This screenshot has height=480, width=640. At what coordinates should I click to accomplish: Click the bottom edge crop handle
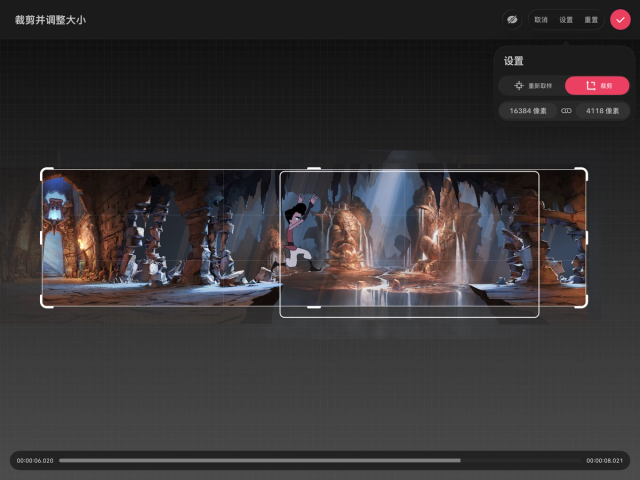(x=314, y=307)
